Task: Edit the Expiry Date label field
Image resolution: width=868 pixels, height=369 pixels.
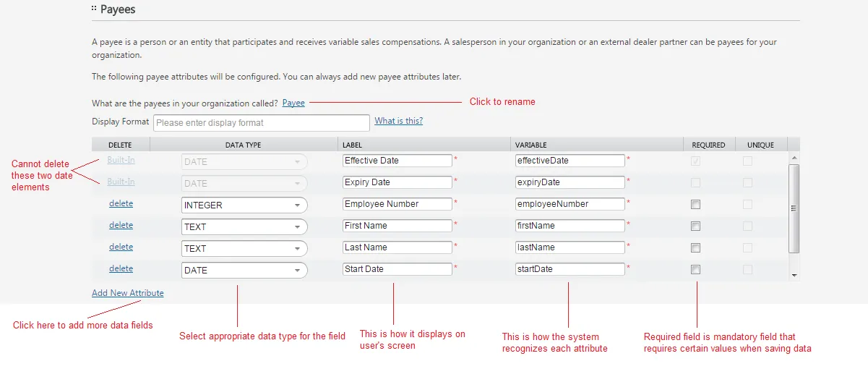Action: pyautogui.click(x=398, y=182)
